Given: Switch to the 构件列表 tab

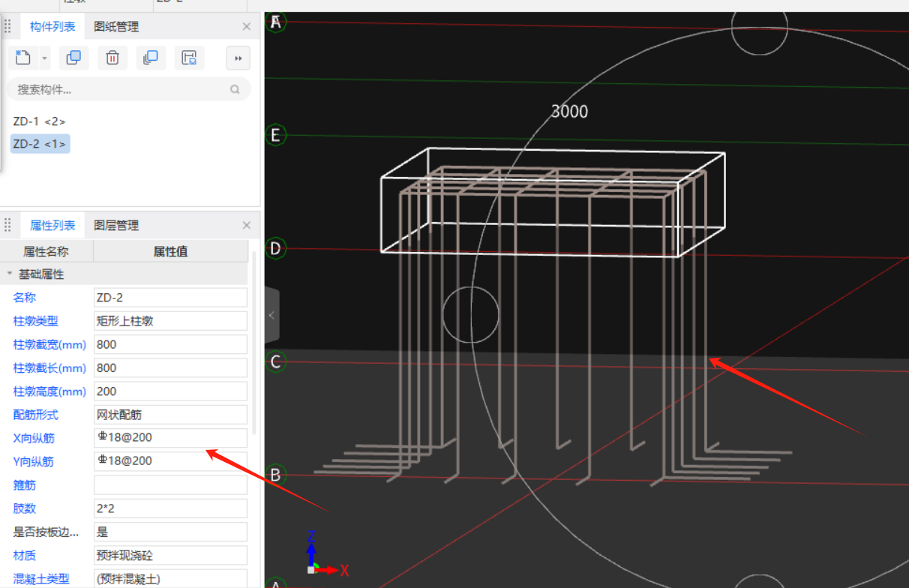Looking at the screenshot, I should click(52, 27).
